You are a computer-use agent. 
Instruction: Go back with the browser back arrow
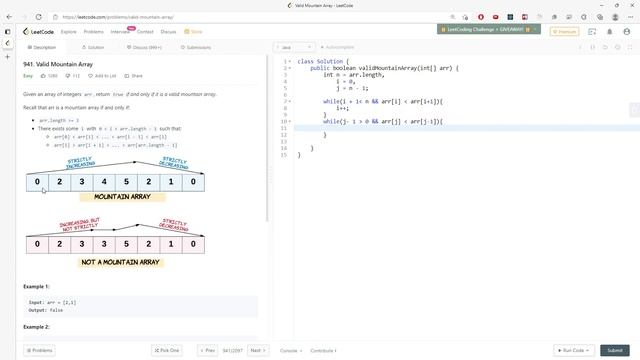click(x=9, y=17)
